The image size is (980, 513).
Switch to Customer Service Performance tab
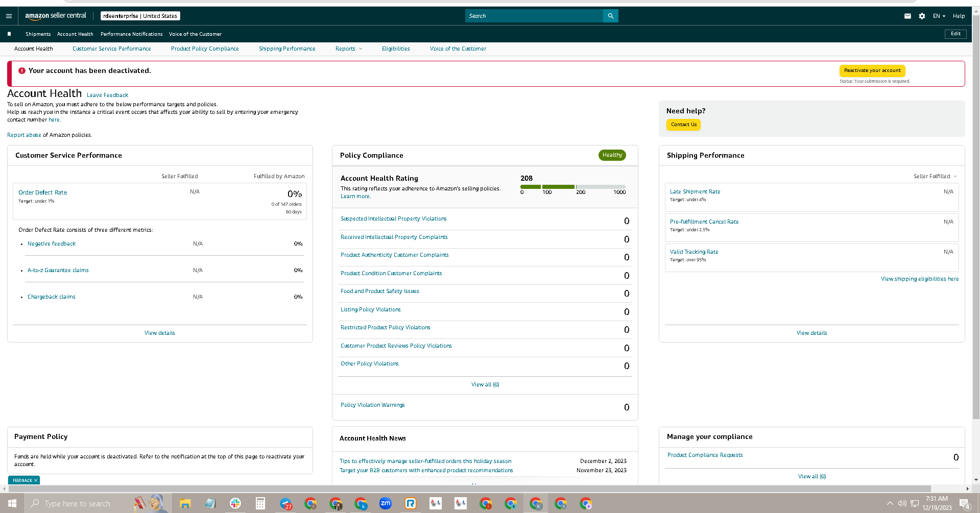(x=112, y=48)
